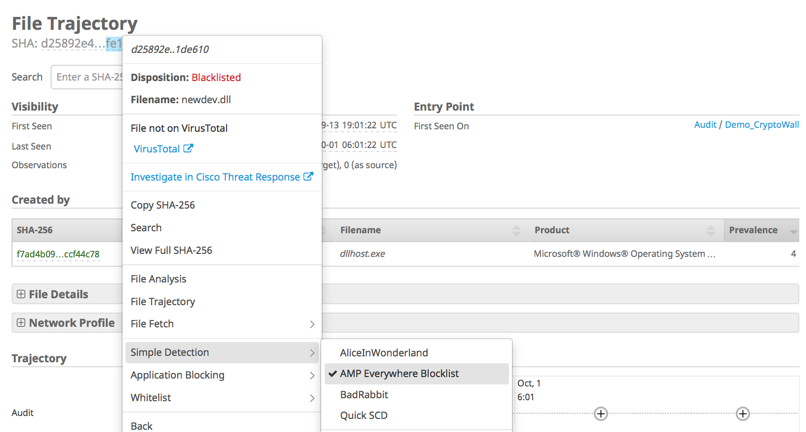Open the Demo_CryptoWall link
The image size is (806, 432).
761,125
